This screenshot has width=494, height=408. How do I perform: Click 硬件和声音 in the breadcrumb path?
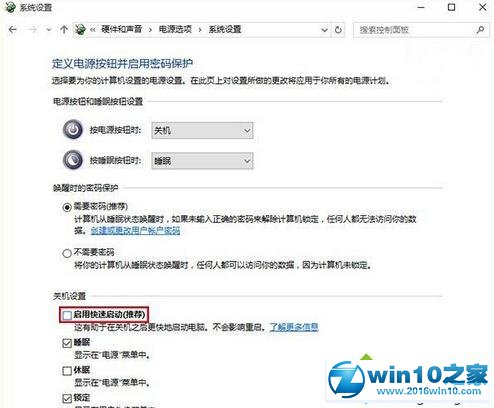pos(121,29)
